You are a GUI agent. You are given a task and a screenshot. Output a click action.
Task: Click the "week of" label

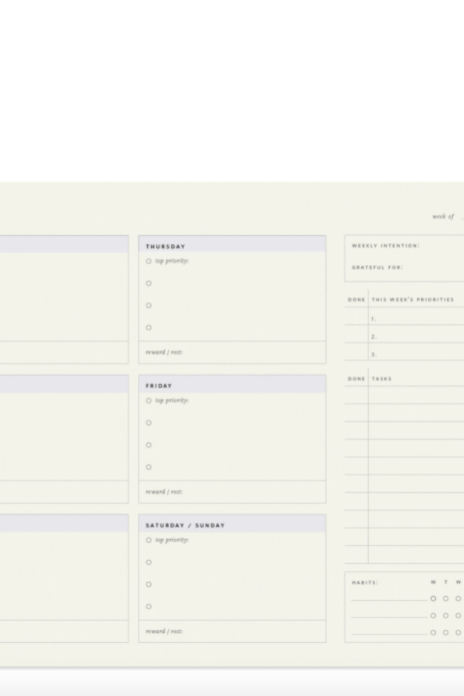pos(443,217)
